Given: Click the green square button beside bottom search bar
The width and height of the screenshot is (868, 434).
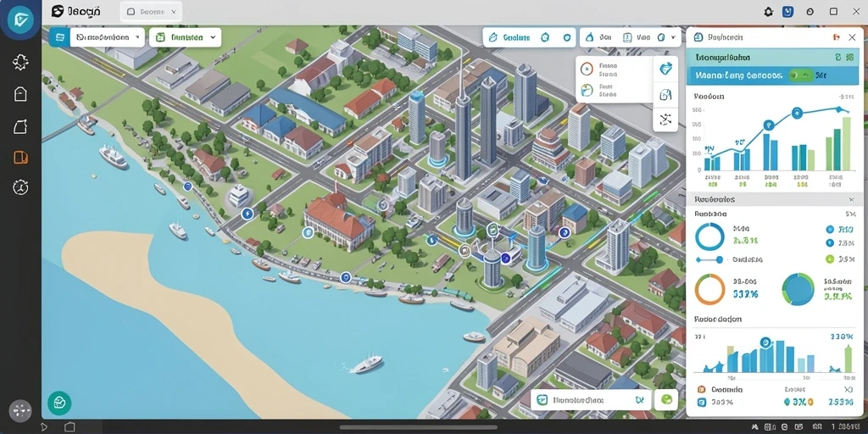Looking at the screenshot, I should pyautogui.click(x=666, y=399).
